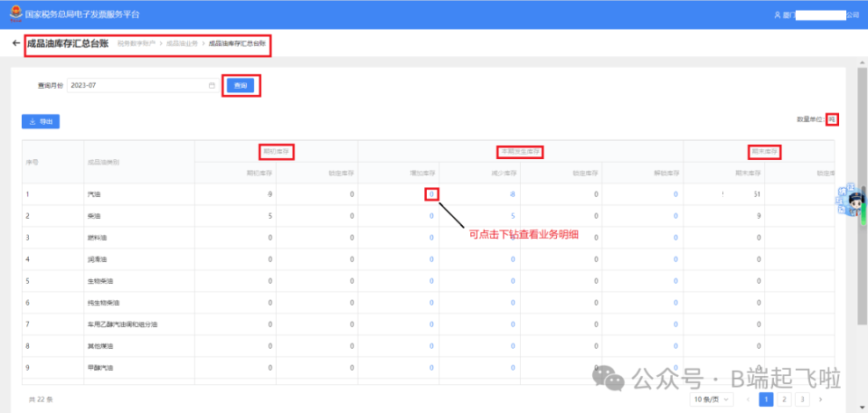Viewport: 868px width, 413px height.
Task: Click the 减少库存 column header
Action: [480, 173]
